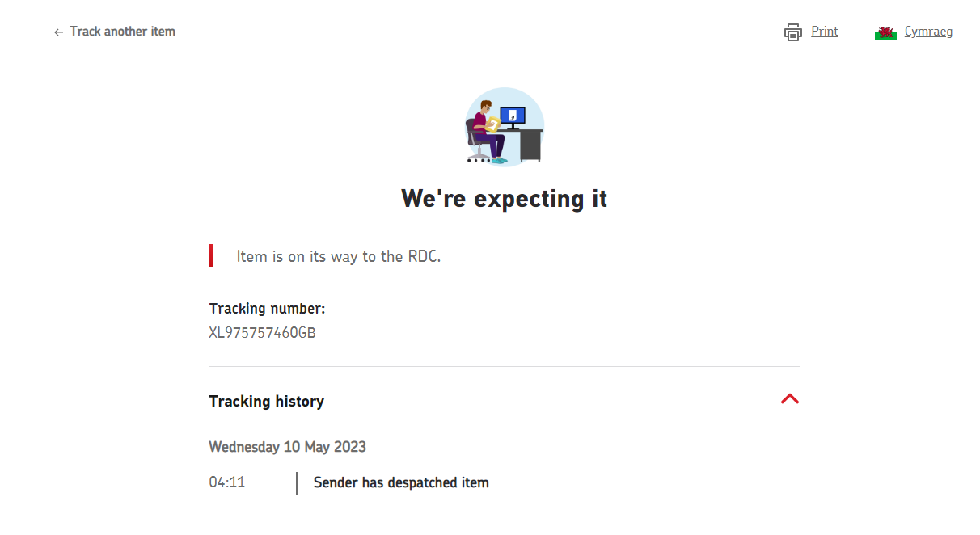980x535 pixels.
Task: Click the computer monitor in the illustration
Action: pyautogui.click(x=512, y=116)
